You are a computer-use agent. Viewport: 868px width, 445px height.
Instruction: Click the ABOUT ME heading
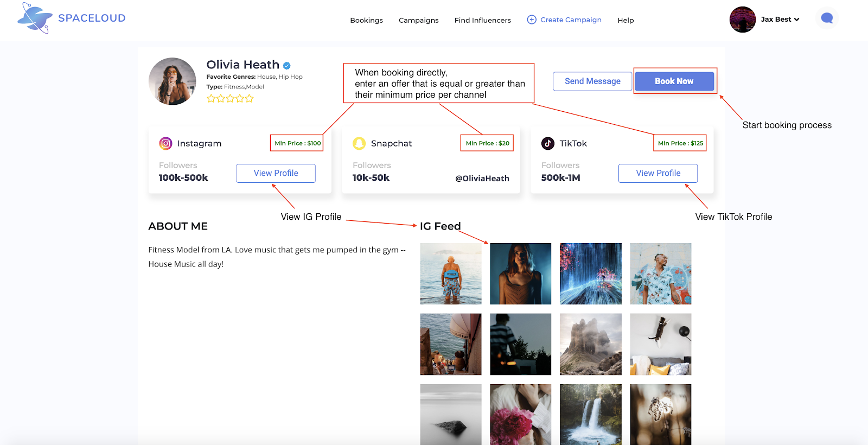pos(178,226)
